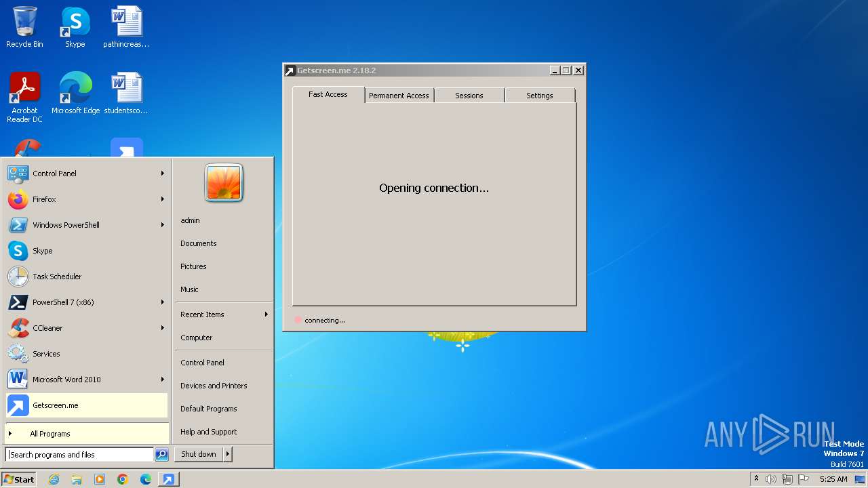The image size is (868, 488).
Task: Click the user account flower picture
Action: 224,182
